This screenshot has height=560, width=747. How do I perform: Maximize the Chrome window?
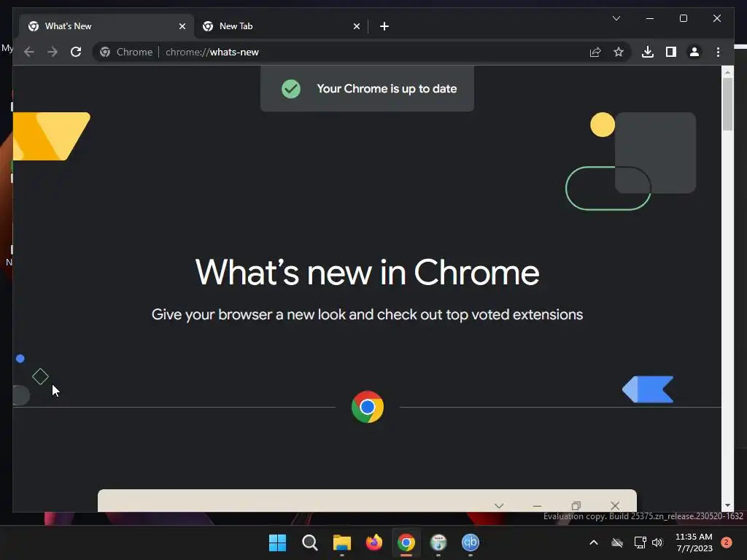683,18
